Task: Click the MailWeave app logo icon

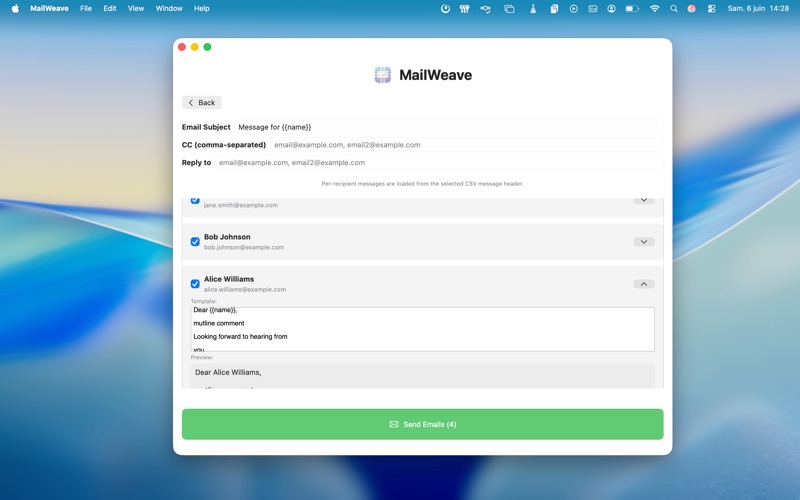Action: 383,75
